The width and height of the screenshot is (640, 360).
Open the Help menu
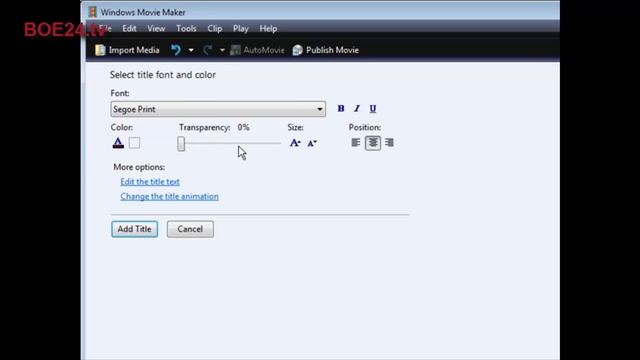268,29
